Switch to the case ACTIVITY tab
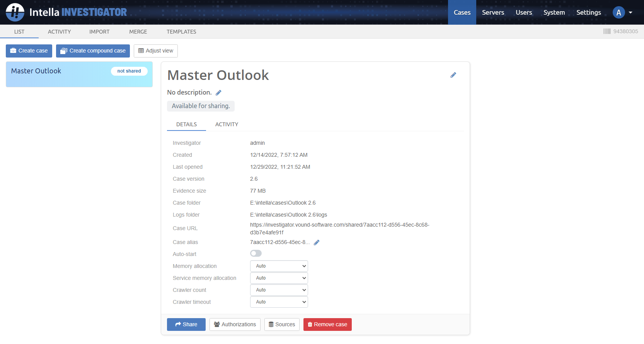644x344 pixels. [x=227, y=124]
